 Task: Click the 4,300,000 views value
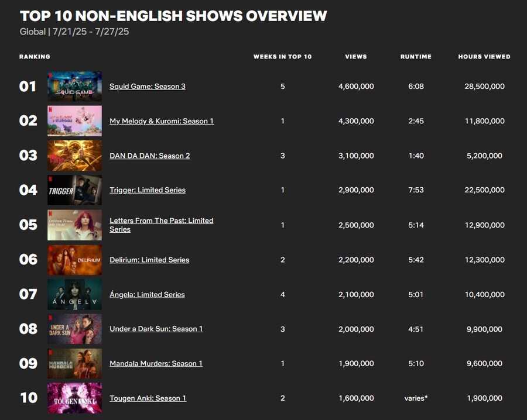(x=356, y=121)
